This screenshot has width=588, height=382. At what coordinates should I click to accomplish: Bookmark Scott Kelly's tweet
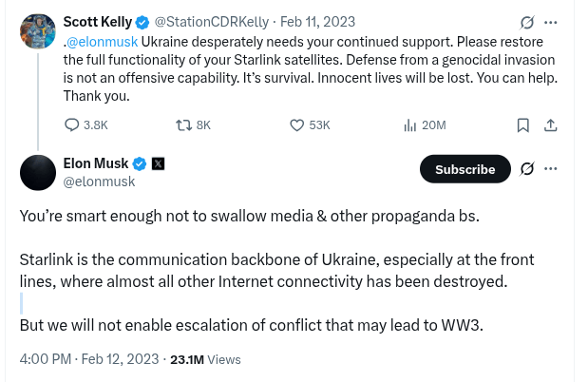(522, 124)
